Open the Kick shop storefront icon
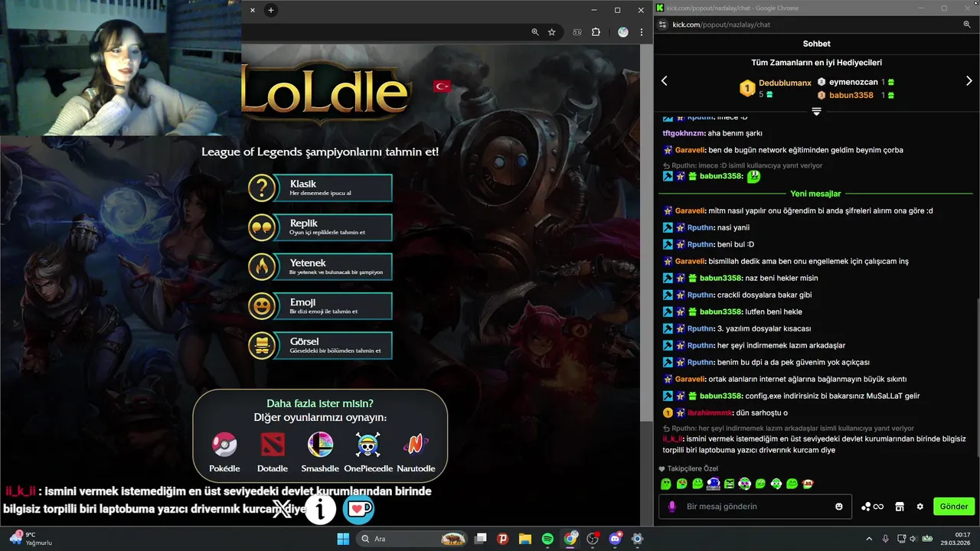The image size is (980, 551). point(900,507)
